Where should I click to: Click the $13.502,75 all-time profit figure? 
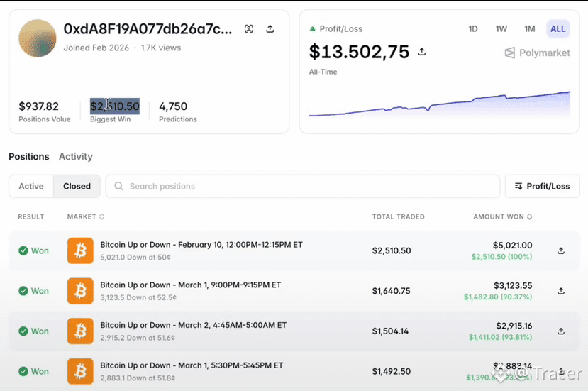point(359,52)
